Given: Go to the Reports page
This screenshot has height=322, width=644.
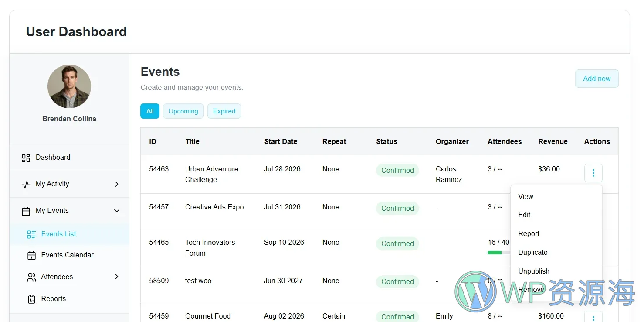Looking at the screenshot, I should (69, 299).
